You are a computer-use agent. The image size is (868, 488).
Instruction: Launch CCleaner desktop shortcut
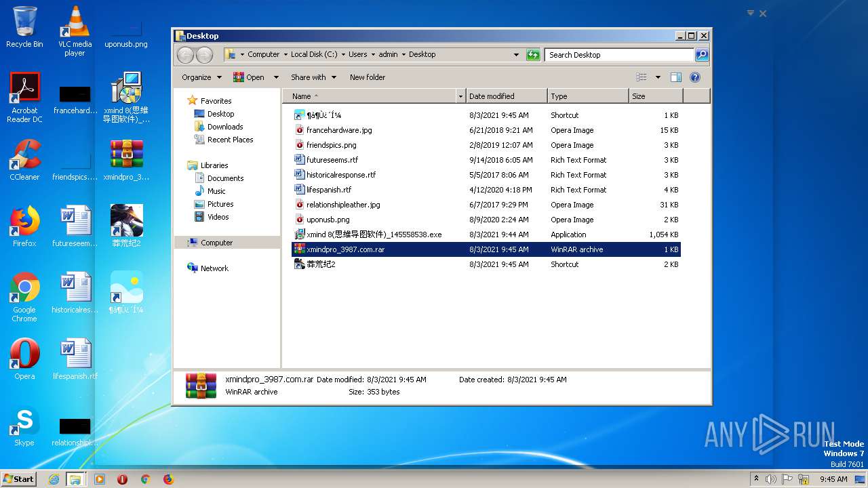24,160
